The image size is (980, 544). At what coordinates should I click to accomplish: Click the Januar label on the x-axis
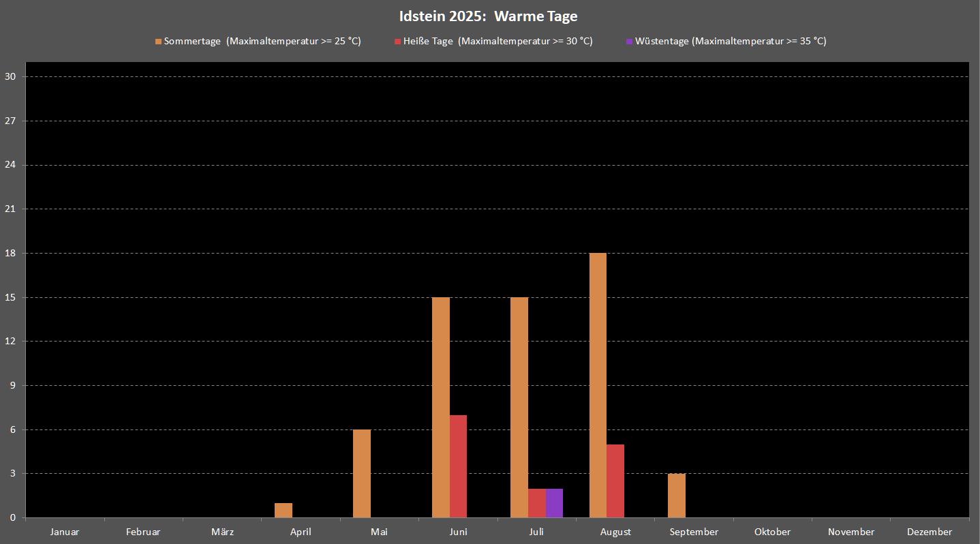pos(65,532)
